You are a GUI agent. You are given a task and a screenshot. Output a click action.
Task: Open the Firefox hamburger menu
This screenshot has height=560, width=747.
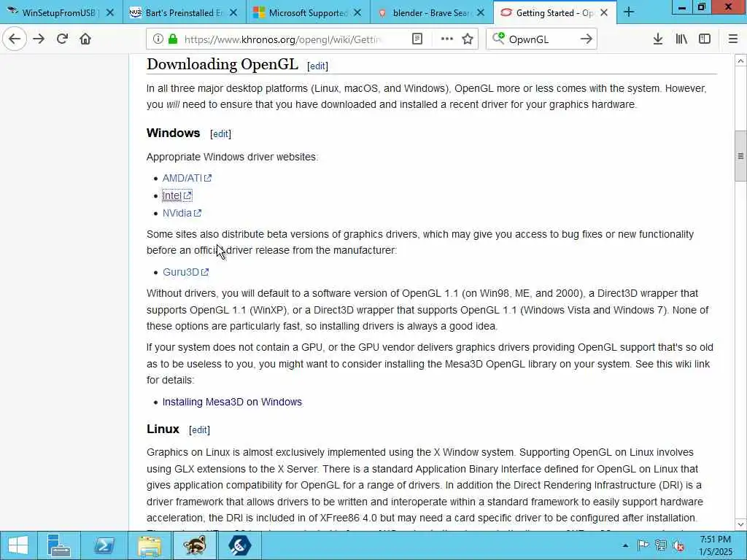tap(733, 39)
